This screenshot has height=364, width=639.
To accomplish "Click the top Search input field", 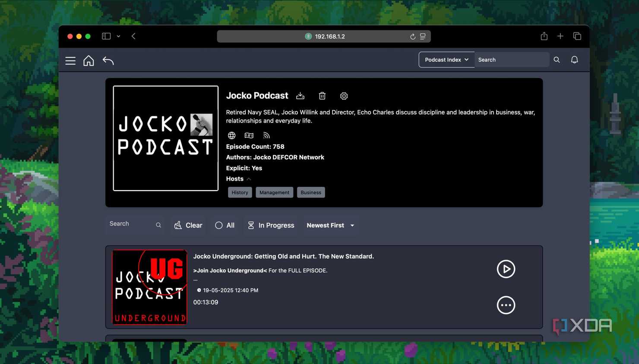I will [512, 60].
